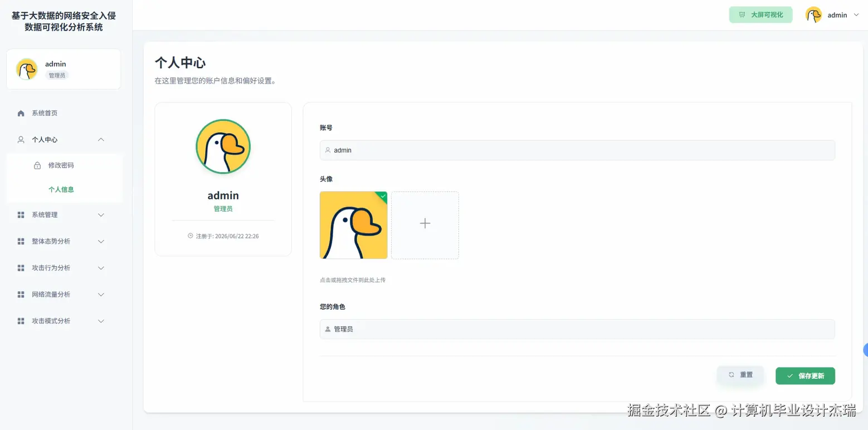The image size is (868, 430).
Task: Click the plus icon to upload avatar
Action: [x=425, y=223]
